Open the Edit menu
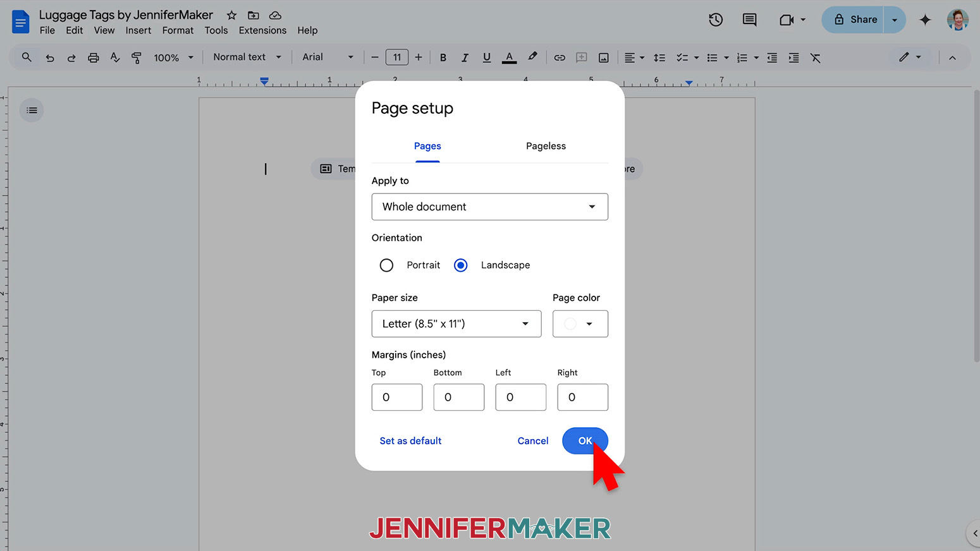 [x=75, y=30]
